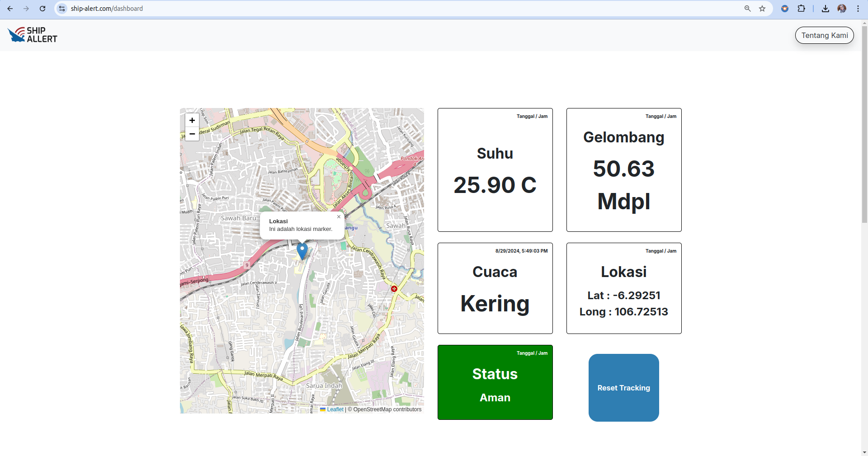Click the Reset Tracking button

pyautogui.click(x=624, y=388)
